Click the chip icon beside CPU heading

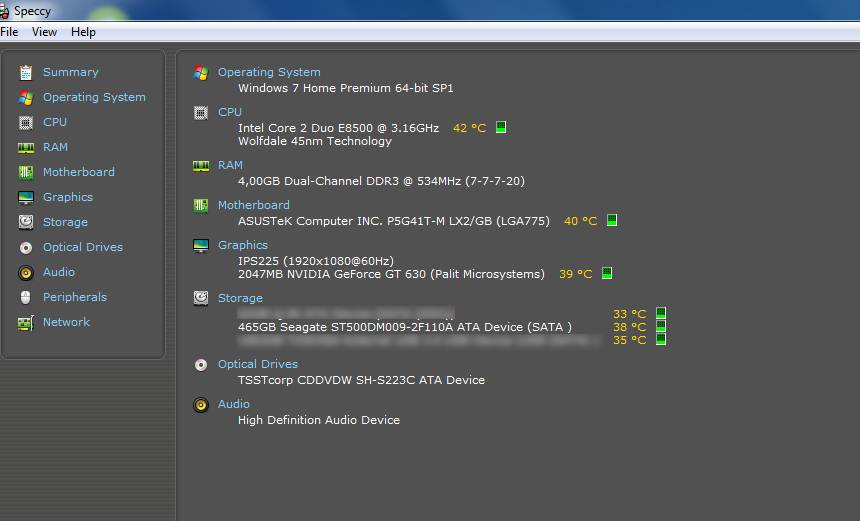tap(201, 113)
